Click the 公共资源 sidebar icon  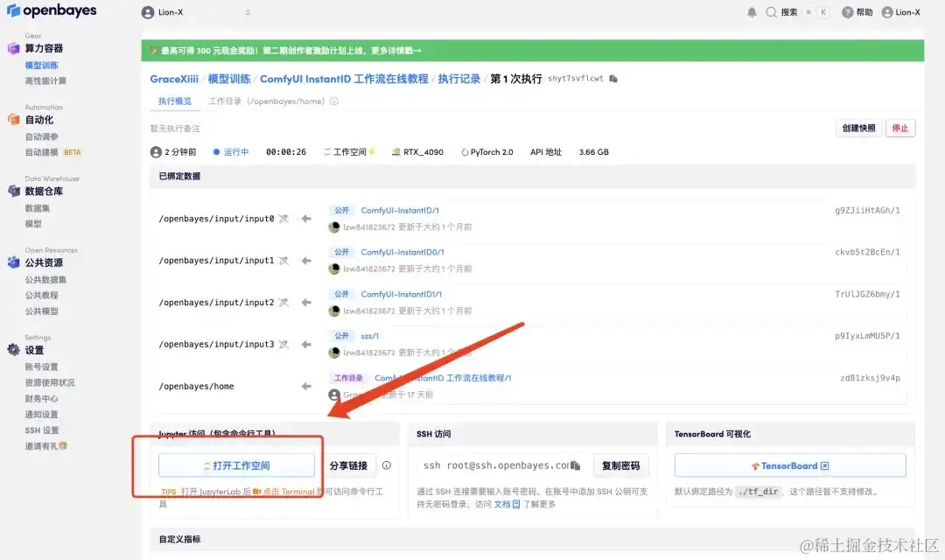point(13,262)
